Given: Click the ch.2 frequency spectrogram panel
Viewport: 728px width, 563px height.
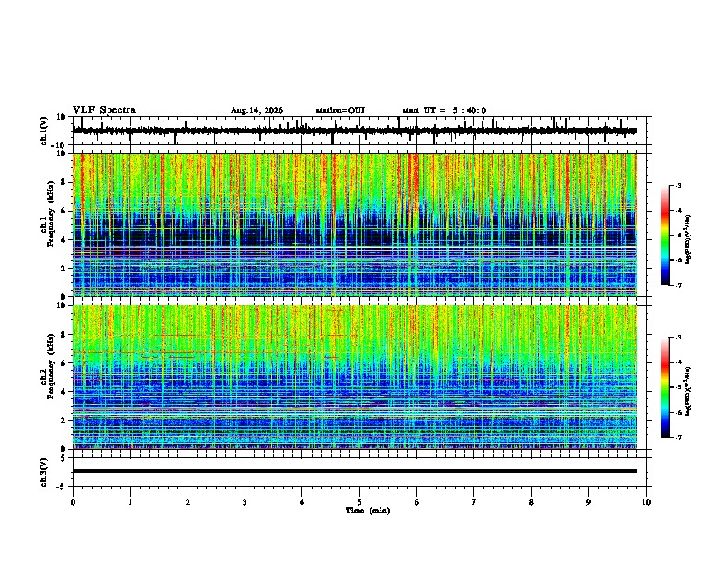Looking at the screenshot, I should (x=355, y=377).
